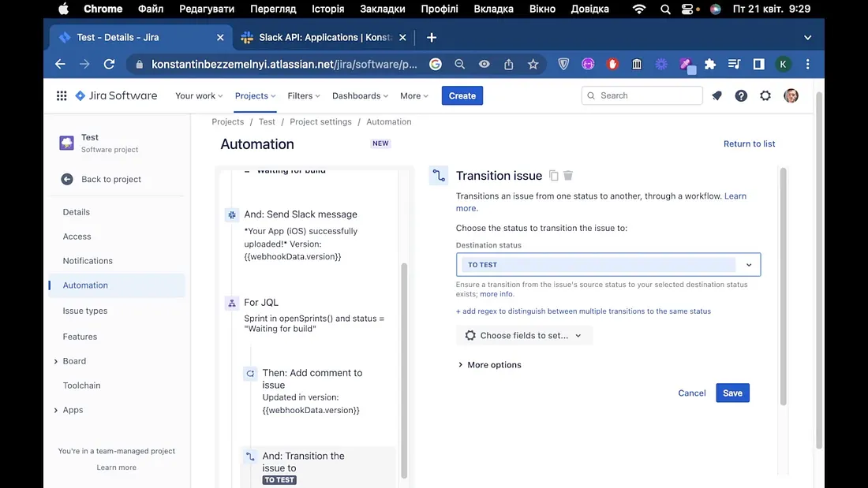Open Features in sidebar
Screen dimensions: 868x488
80,337
